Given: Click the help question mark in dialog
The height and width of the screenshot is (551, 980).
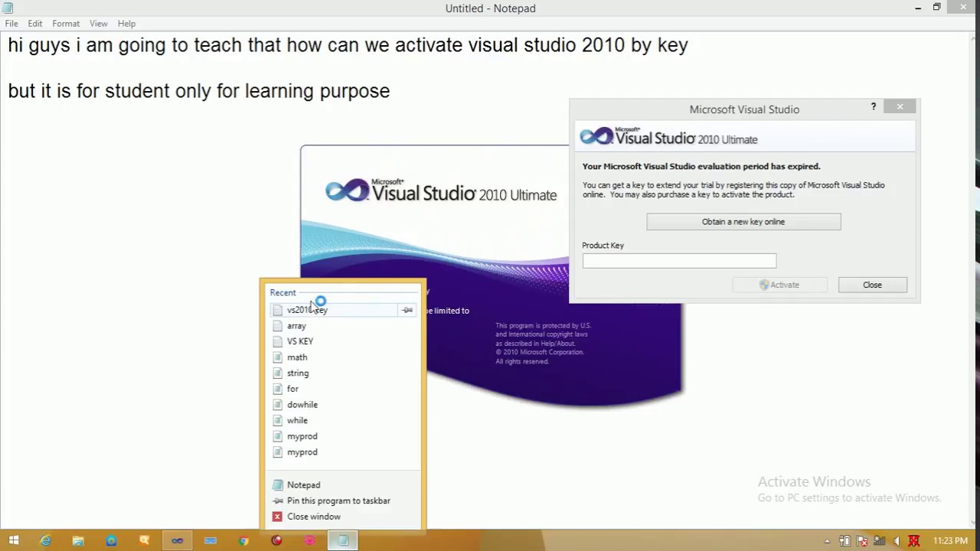Looking at the screenshot, I should pos(874,106).
